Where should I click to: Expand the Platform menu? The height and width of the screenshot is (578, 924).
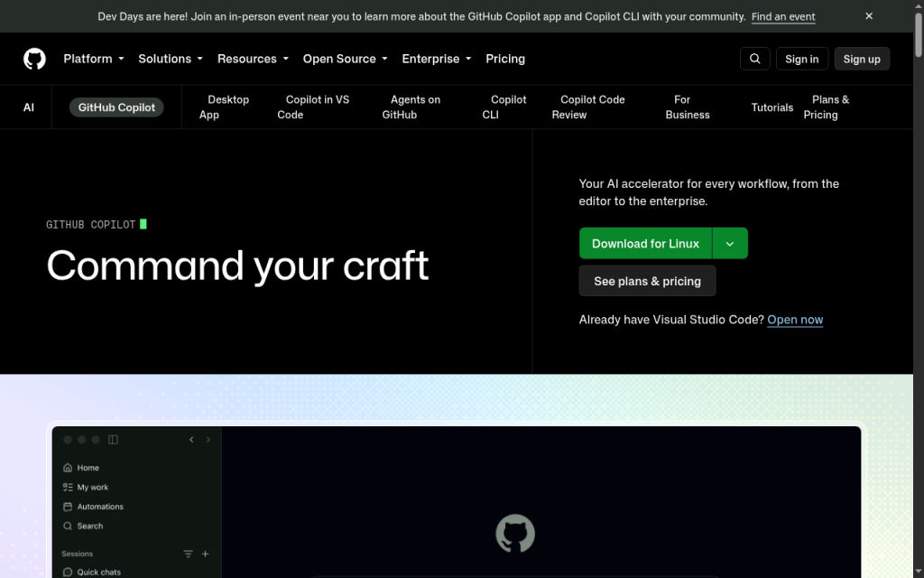(x=94, y=59)
